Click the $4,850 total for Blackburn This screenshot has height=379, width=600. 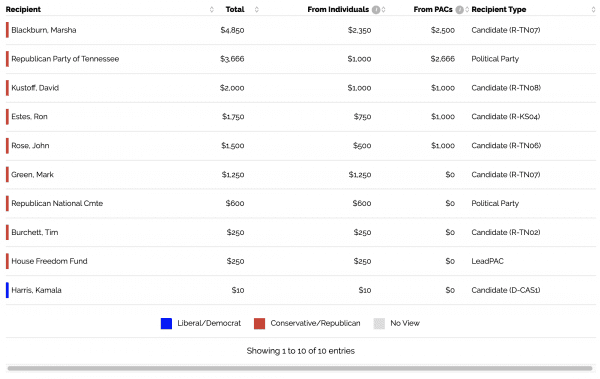pyautogui.click(x=232, y=30)
